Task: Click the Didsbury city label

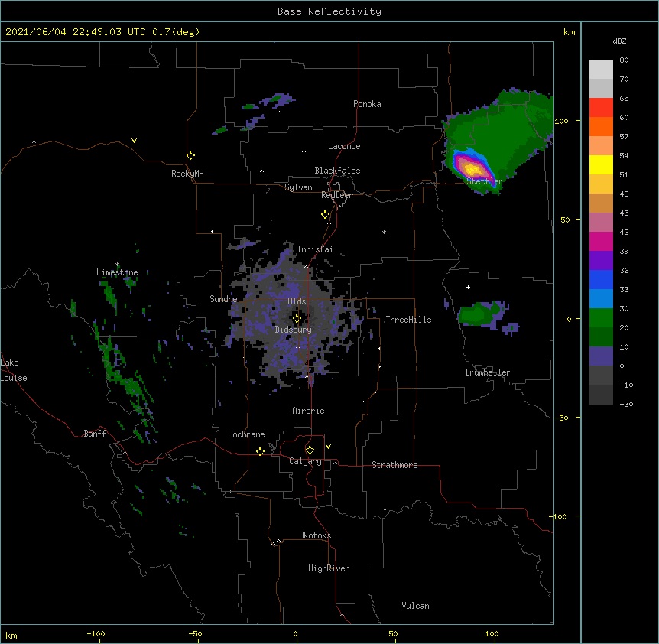Action: tap(293, 330)
